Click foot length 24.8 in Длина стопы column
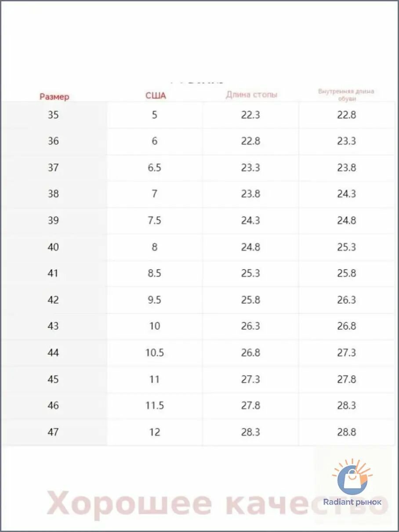The width and height of the screenshot is (399, 532). tap(250, 247)
